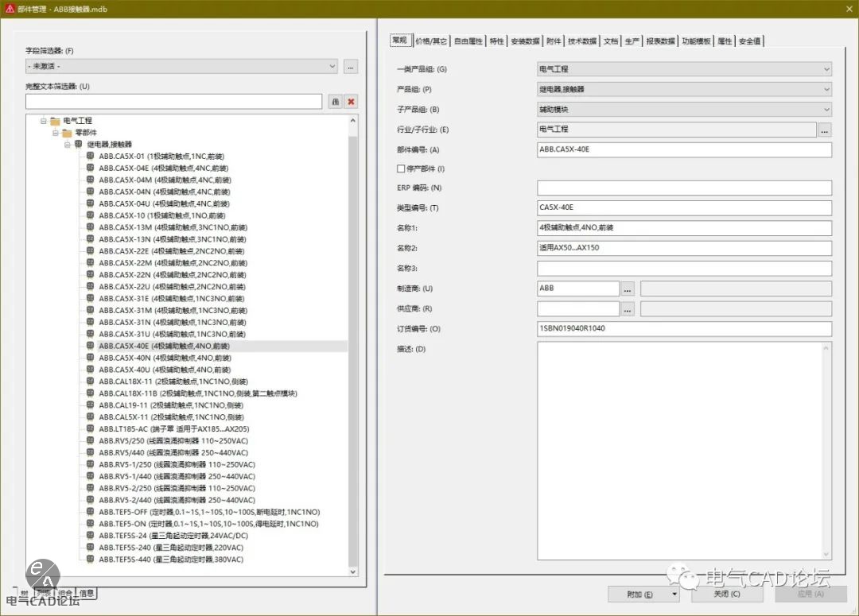
Task: Open the 信息 tab below the tree
Action: pos(87,593)
